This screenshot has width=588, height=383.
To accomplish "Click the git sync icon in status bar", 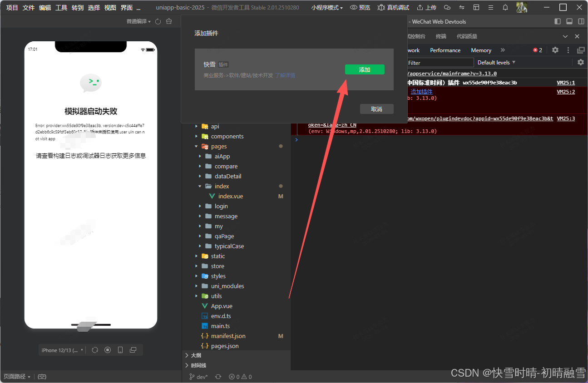I will pyautogui.click(x=218, y=377).
